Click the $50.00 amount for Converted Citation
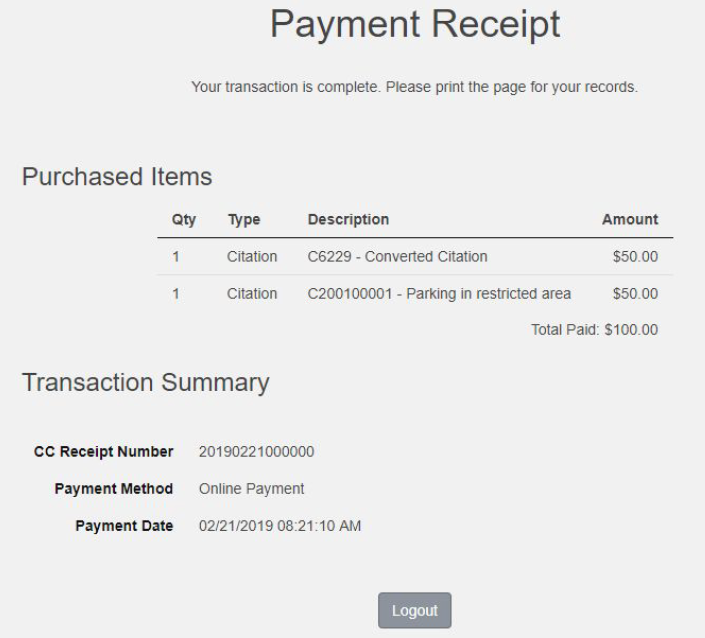The width and height of the screenshot is (705, 638). (x=635, y=256)
